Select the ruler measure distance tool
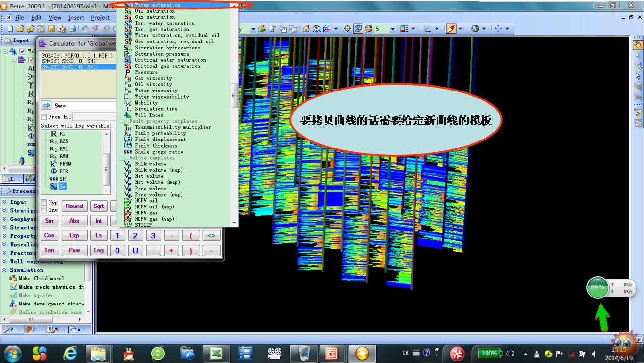Viewport: 644px width, 363px height. pyautogui.click(x=637, y=66)
